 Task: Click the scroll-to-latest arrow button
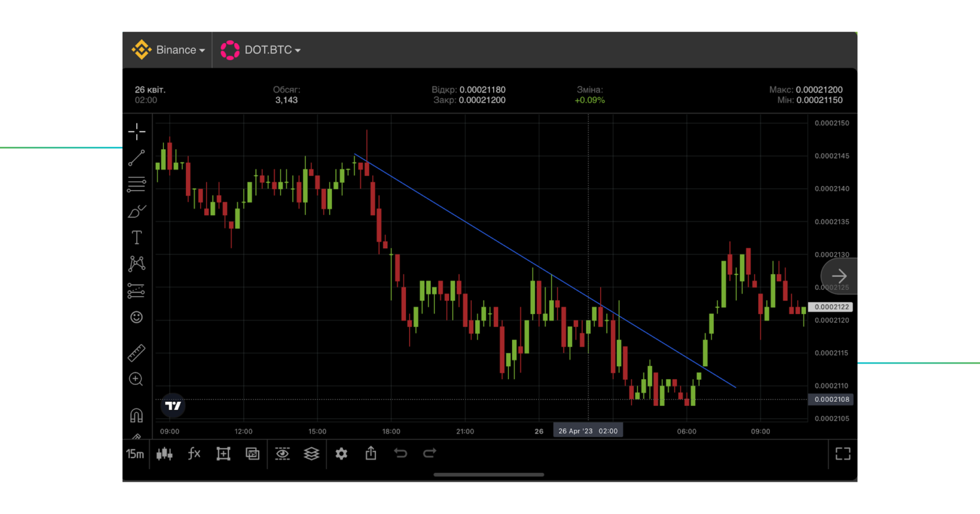[839, 276]
